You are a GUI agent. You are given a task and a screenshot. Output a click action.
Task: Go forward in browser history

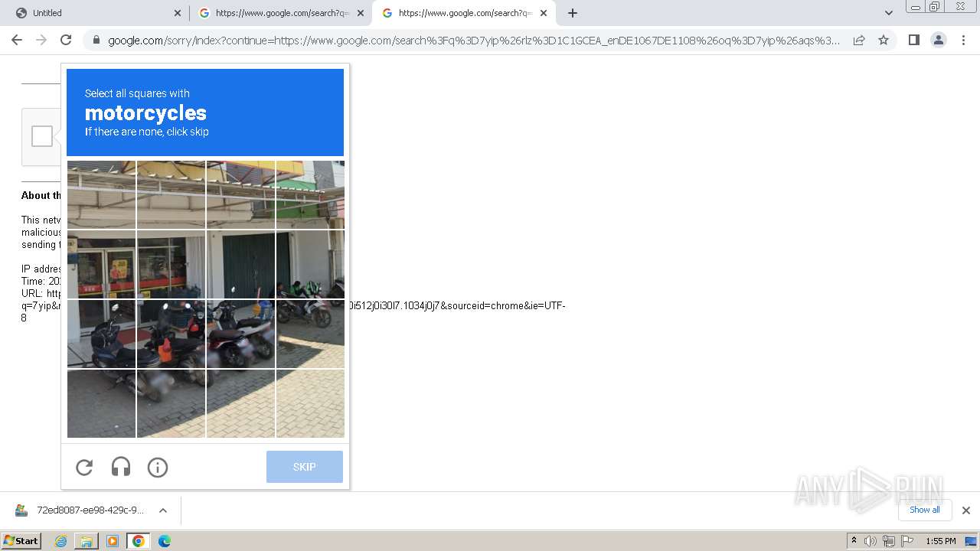click(x=41, y=40)
